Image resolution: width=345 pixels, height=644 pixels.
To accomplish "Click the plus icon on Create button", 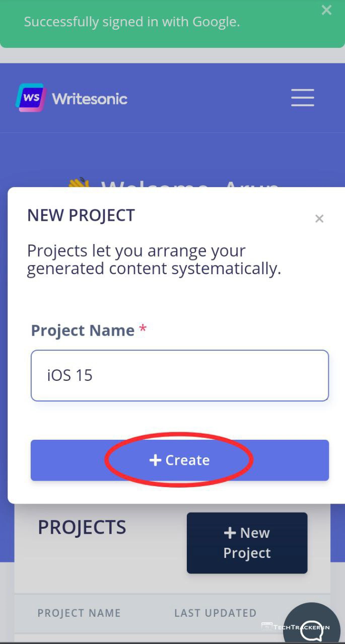I will (x=155, y=460).
